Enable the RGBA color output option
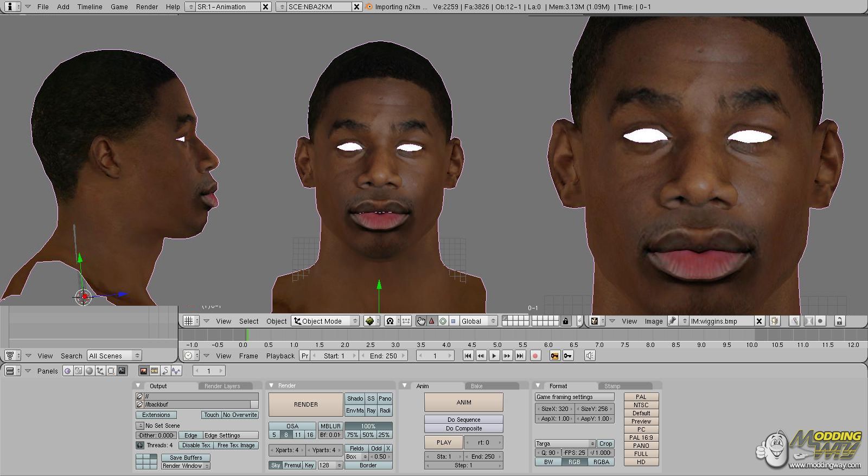The height and width of the screenshot is (476, 868). click(601, 462)
